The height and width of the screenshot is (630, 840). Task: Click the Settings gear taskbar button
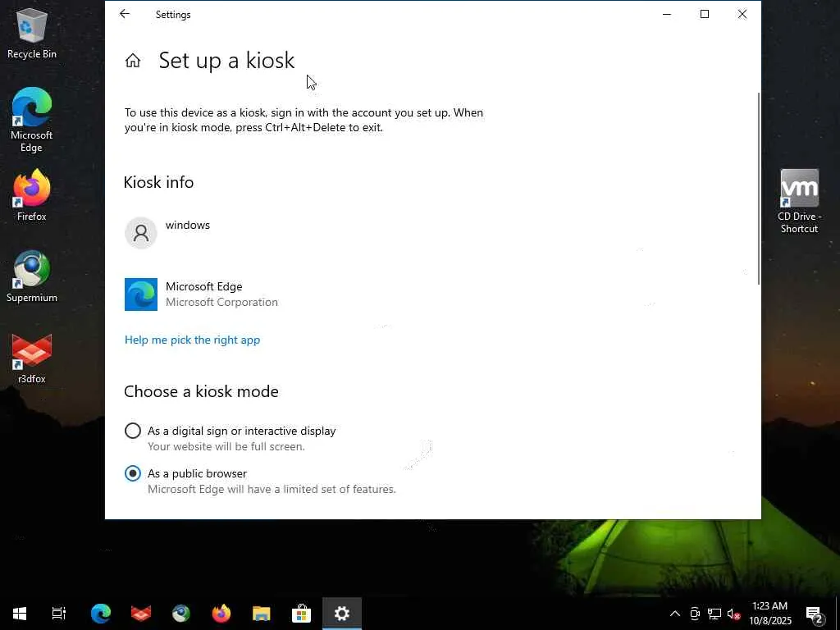342,614
